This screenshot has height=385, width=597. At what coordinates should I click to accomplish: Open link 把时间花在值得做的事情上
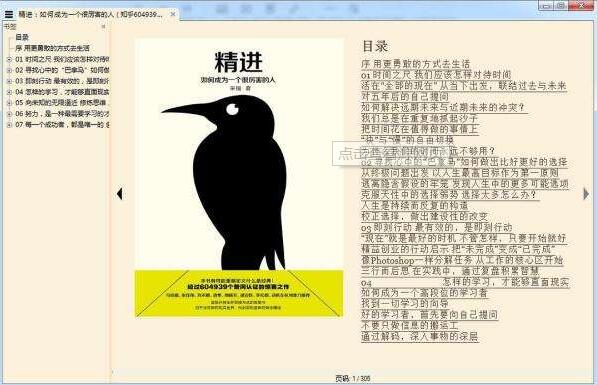419,129
